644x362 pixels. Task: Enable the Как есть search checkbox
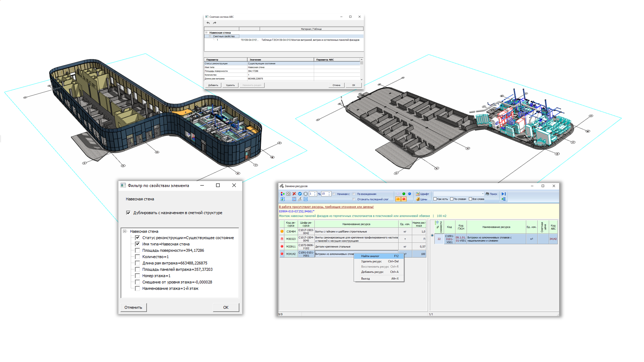click(435, 199)
